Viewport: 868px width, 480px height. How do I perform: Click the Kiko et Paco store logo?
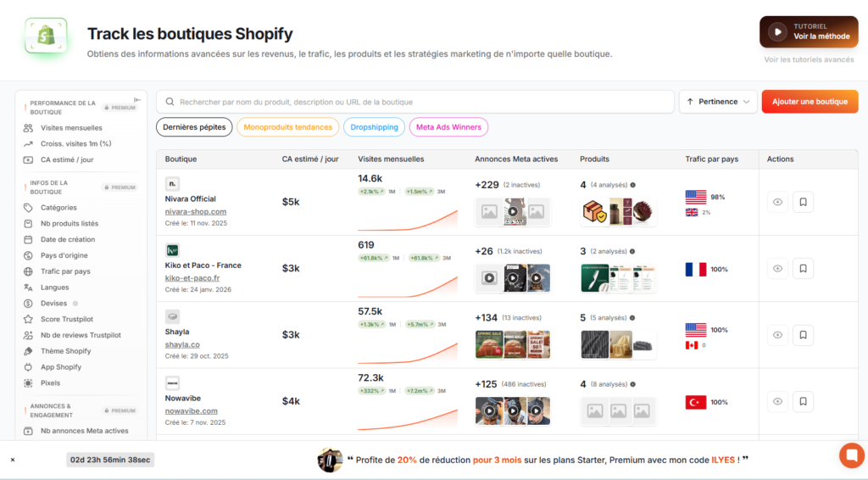[x=172, y=249]
